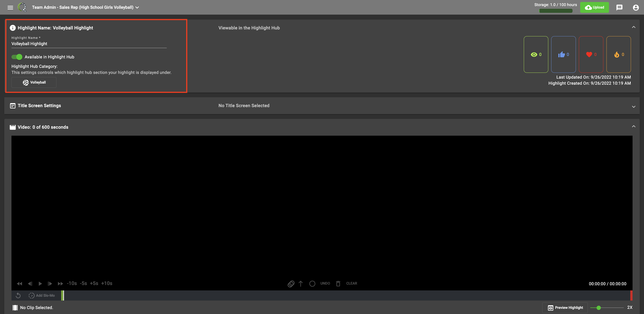The width and height of the screenshot is (644, 314).
Task: Click the rewind playback button
Action: coord(20,283)
